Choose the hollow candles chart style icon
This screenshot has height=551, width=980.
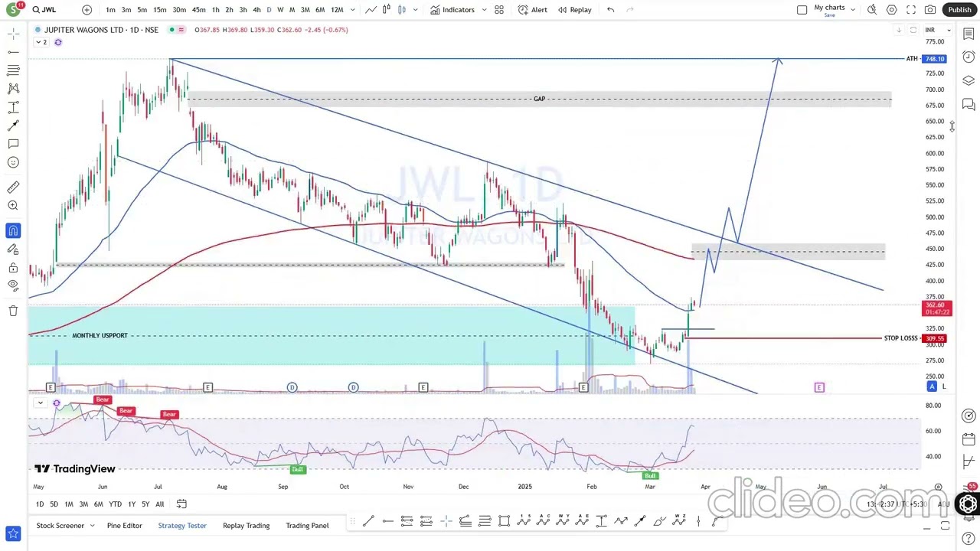pos(402,10)
